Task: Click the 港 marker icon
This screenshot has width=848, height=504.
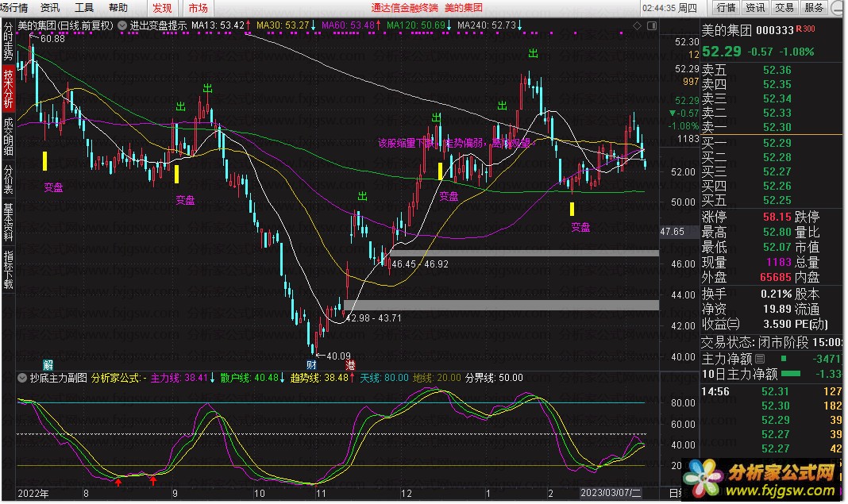Action: [350, 364]
